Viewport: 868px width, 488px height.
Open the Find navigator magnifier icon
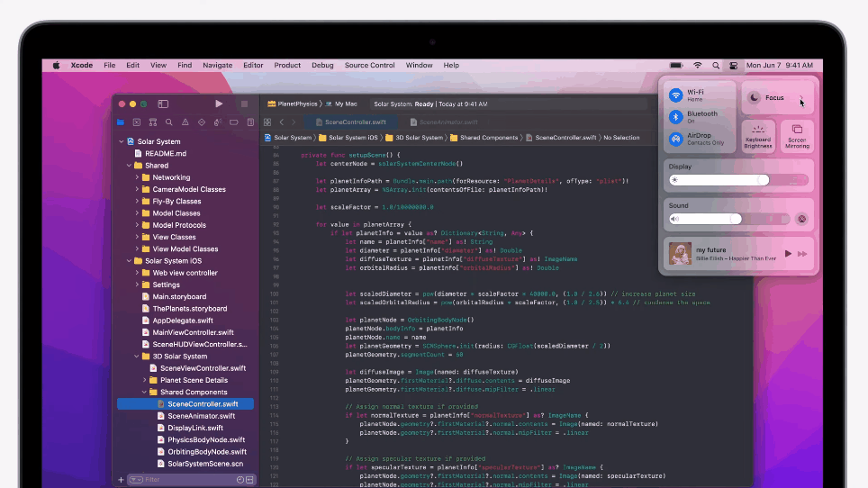pos(169,122)
